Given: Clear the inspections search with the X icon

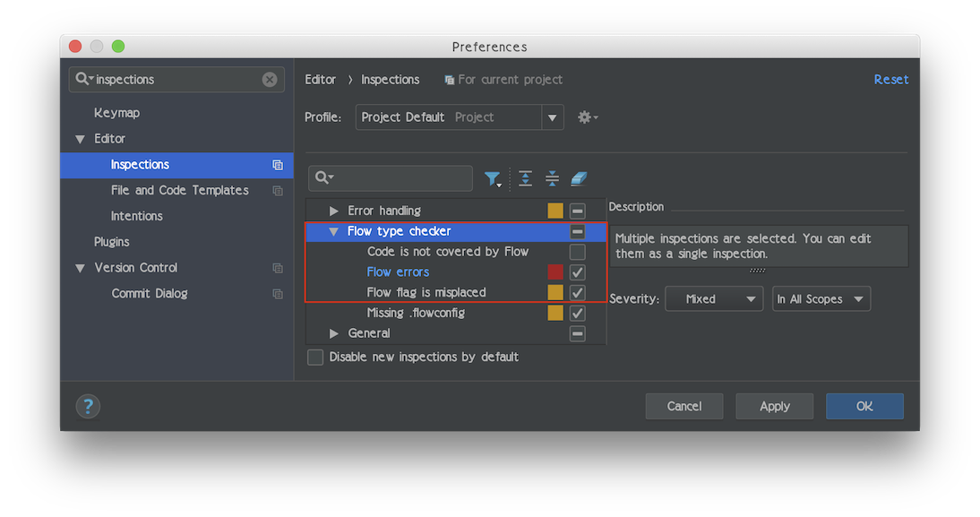Looking at the screenshot, I should click(270, 80).
